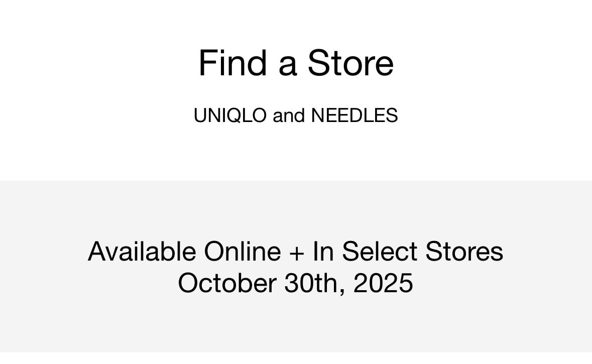Open the UNIQLO and NEEDLES link
Viewport: 592px width, 364px height.
point(296,116)
